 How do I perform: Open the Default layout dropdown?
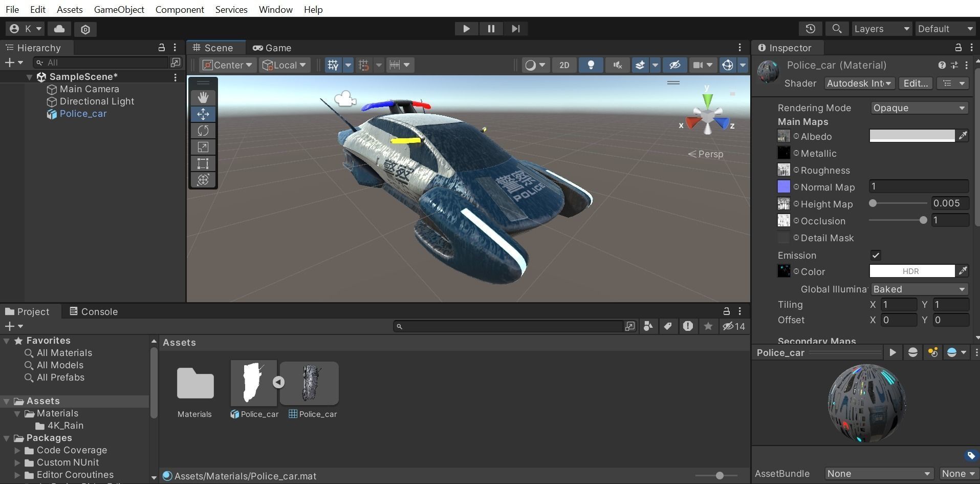pyautogui.click(x=945, y=29)
